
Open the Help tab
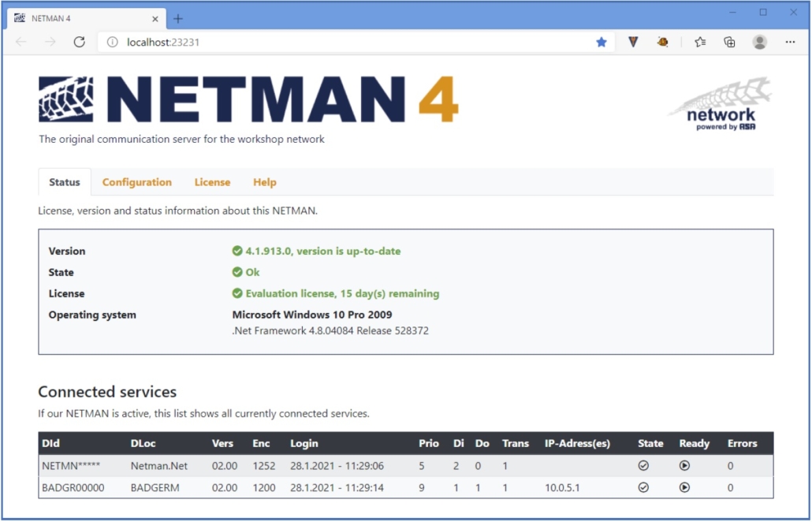pos(265,182)
